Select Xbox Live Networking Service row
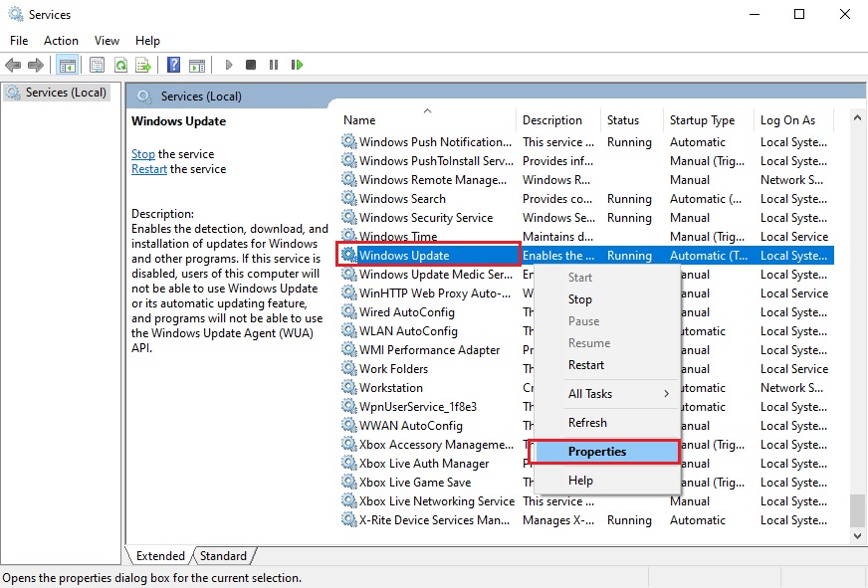This screenshot has width=868, height=588. tap(586, 500)
